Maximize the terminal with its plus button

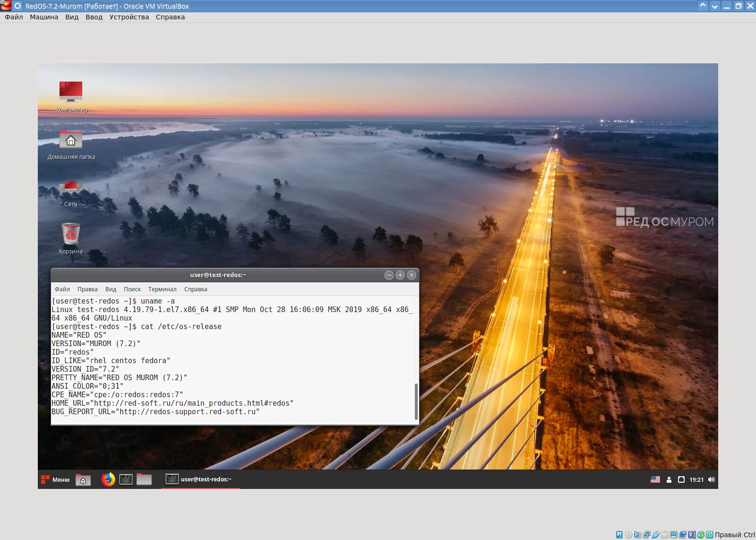[x=400, y=275]
